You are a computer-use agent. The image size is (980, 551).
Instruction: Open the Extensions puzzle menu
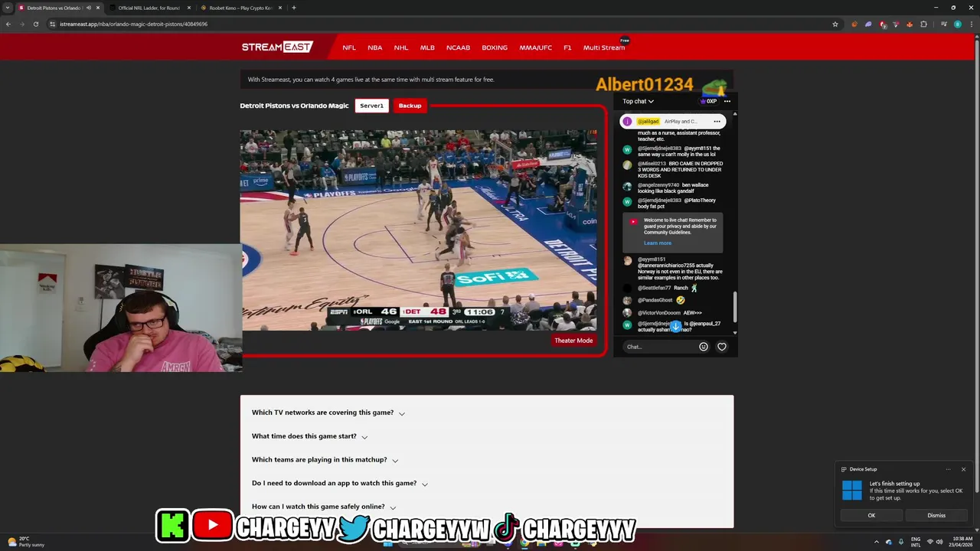(x=923, y=24)
